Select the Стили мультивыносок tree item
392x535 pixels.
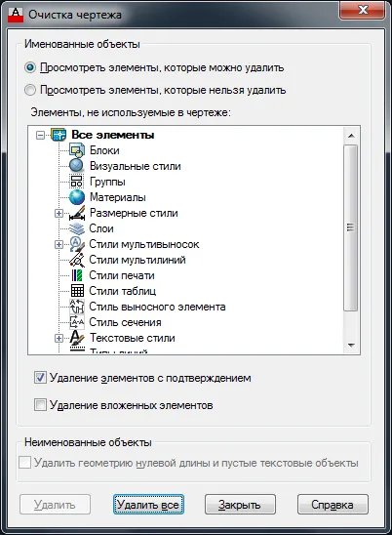[x=144, y=244]
